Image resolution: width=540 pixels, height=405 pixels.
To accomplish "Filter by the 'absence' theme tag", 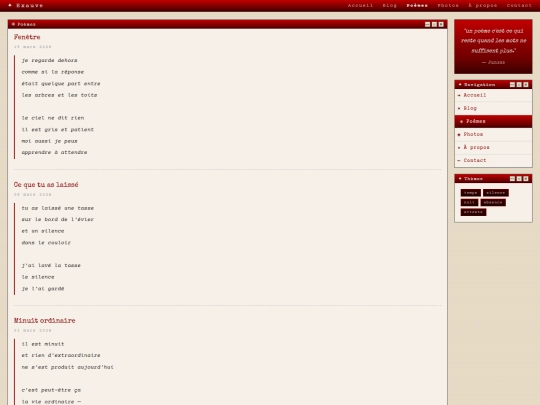I will (493, 202).
